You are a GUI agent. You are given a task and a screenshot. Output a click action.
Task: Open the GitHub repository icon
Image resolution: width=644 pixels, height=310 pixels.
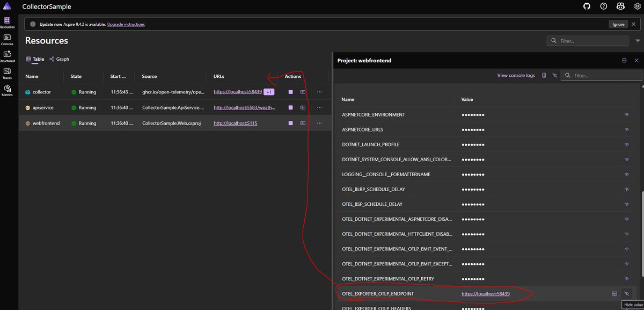(587, 6)
